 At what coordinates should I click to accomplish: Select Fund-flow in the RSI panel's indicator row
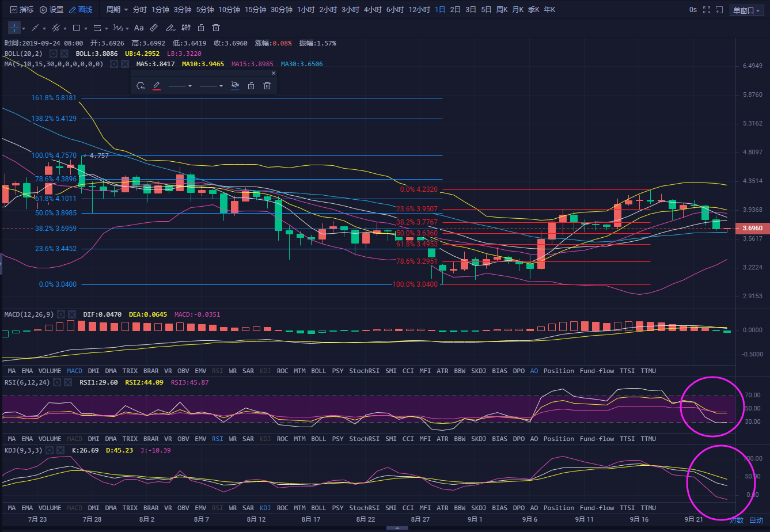[x=597, y=439]
